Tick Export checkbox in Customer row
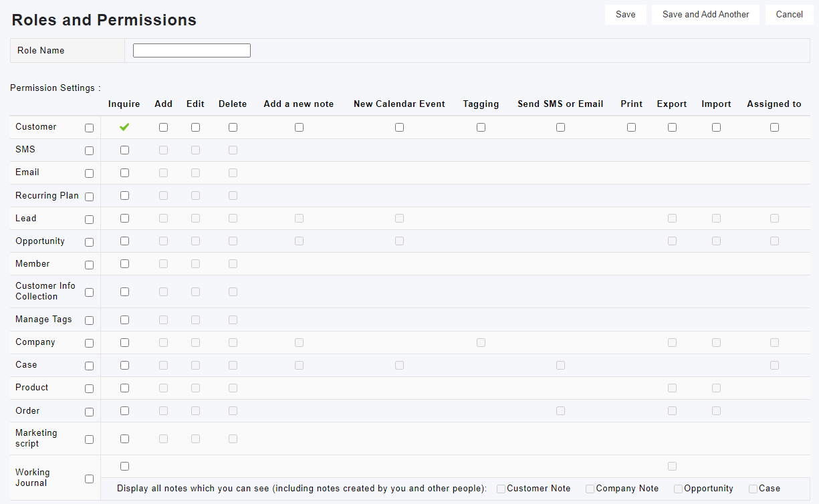 [672, 128]
